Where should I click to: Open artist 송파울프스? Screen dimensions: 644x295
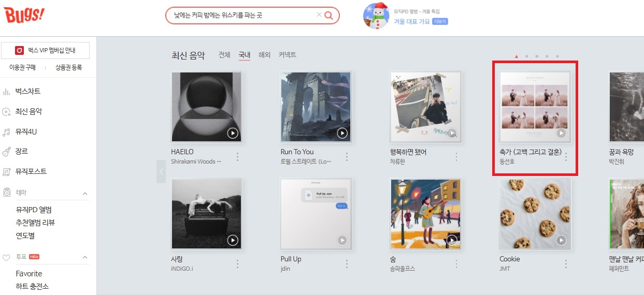pyautogui.click(x=403, y=269)
